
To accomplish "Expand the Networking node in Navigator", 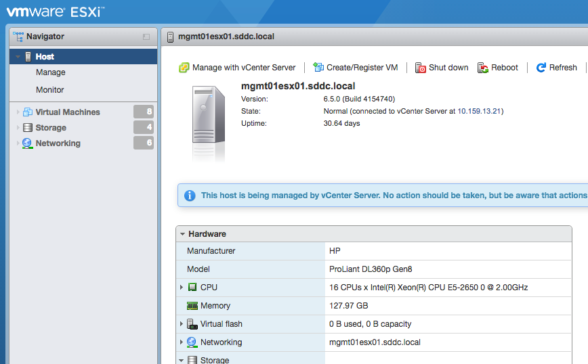I will pos(18,143).
